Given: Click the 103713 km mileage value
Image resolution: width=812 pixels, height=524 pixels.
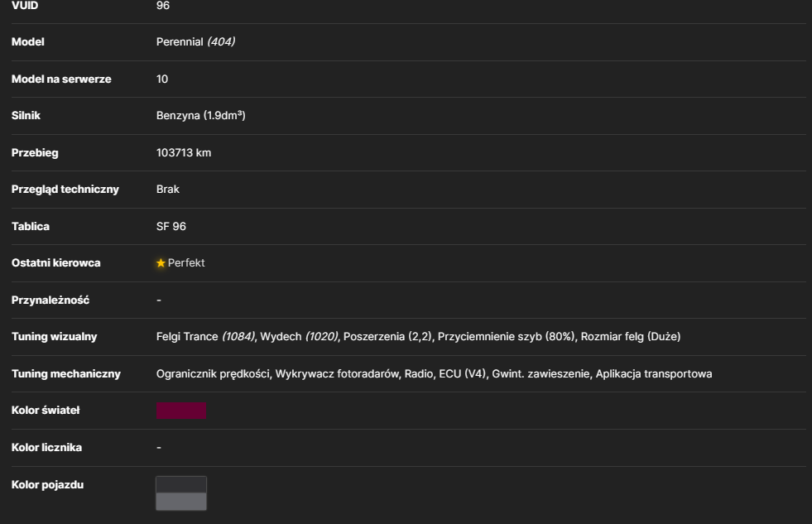Looking at the screenshot, I should tap(184, 153).
